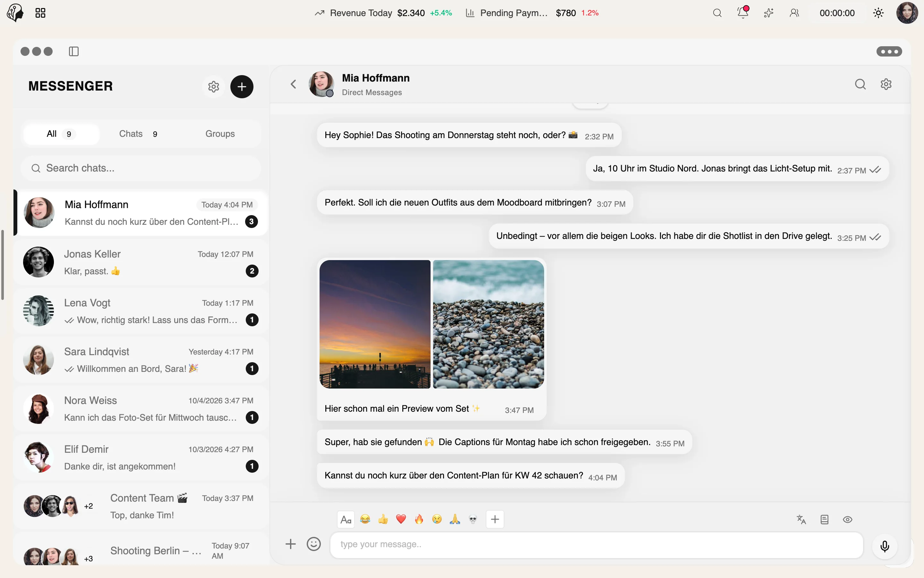The height and width of the screenshot is (578, 924).
Task: Toggle the eye visibility icon
Action: coord(847,520)
